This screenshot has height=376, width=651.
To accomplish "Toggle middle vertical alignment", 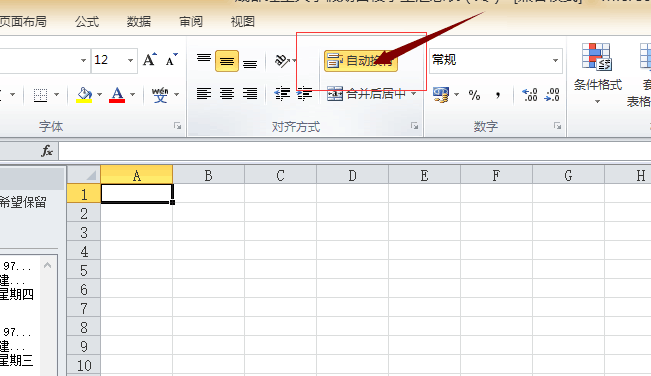I will (x=227, y=61).
